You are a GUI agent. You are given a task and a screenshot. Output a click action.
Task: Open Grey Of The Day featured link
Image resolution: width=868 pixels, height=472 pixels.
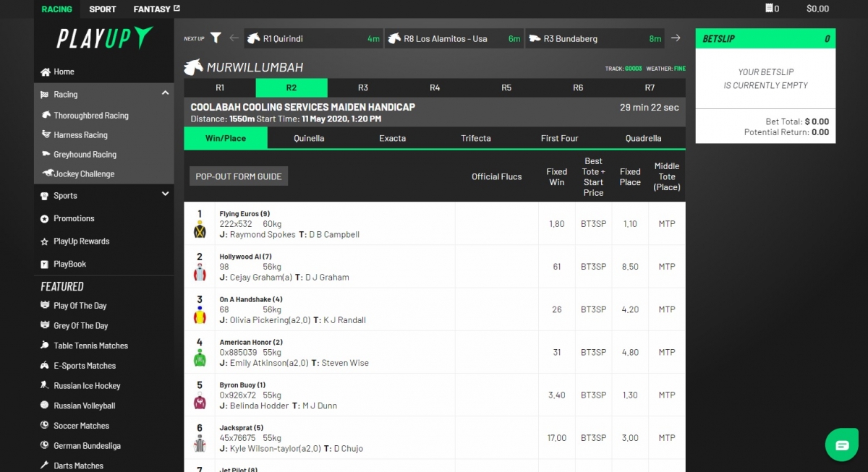[x=81, y=326]
